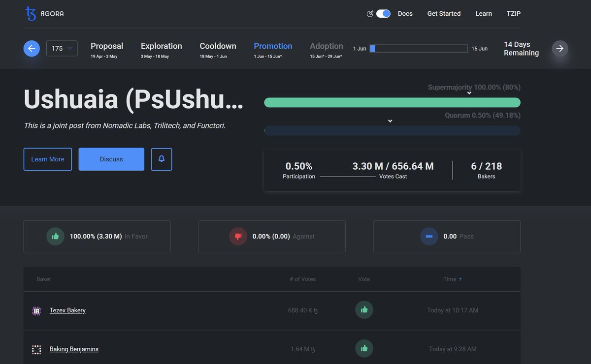Image resolution: width=591 pixels, height=364 pixels.
Task: Click the Baker column header
Action: coord(44,279)
